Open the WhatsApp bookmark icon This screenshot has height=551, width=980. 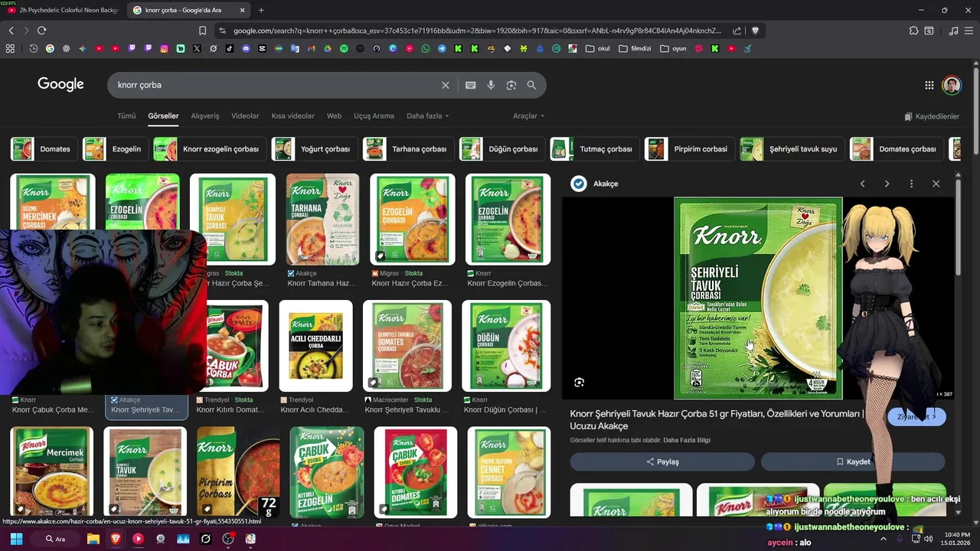426,48
